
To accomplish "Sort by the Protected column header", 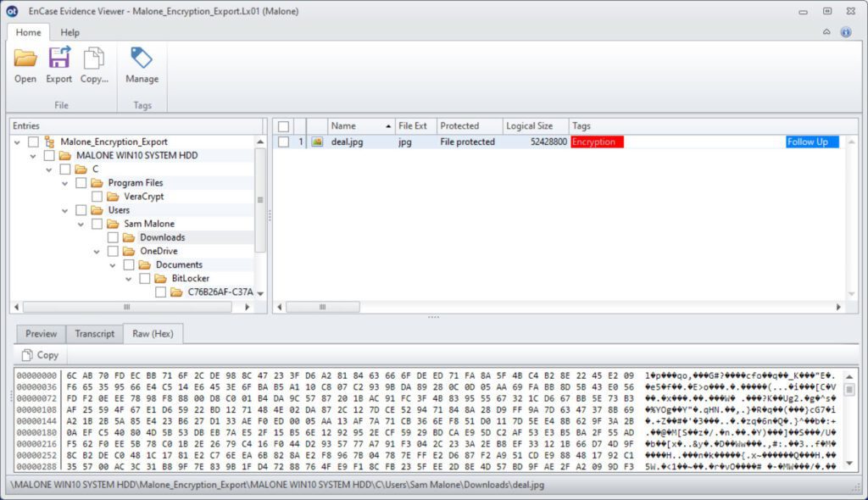I will pyautogui.click(x=470, y=126).
